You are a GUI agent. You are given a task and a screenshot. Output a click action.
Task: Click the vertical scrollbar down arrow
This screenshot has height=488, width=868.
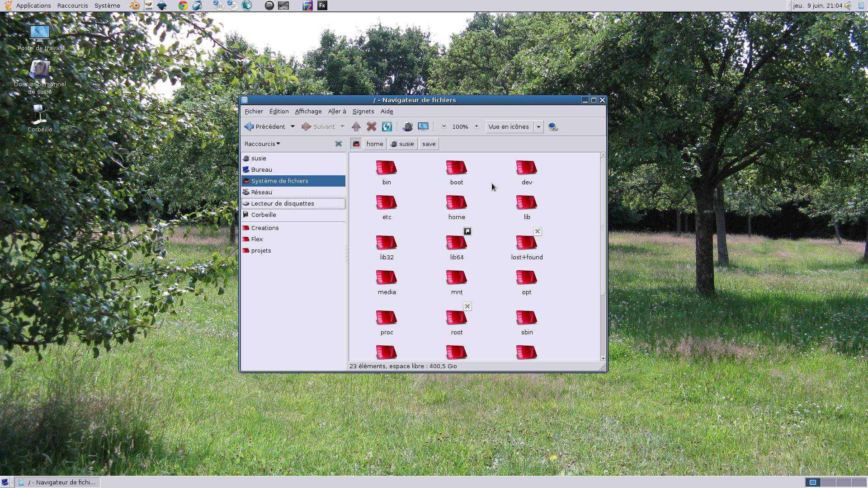point(603,358)
